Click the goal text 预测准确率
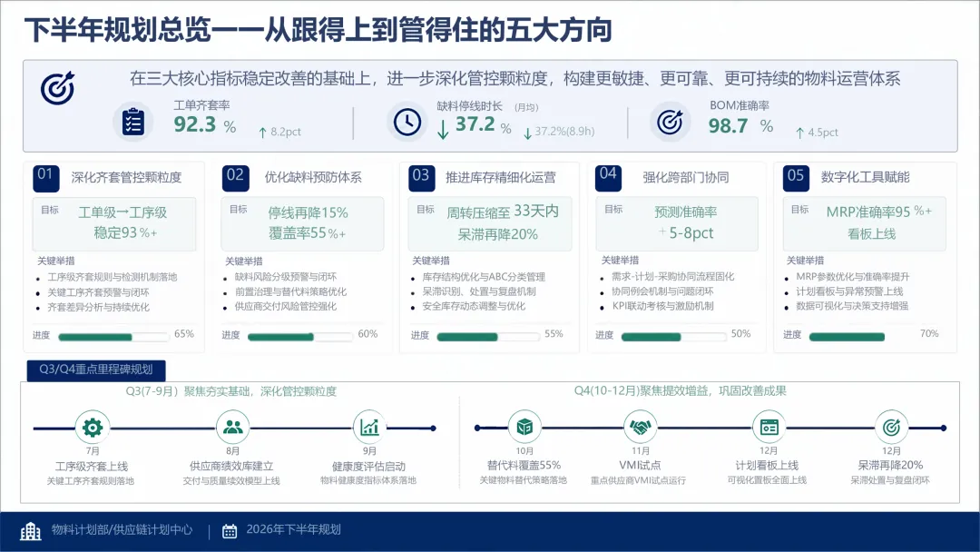This screenshot has height=552, width=980. tap(686, 212)
